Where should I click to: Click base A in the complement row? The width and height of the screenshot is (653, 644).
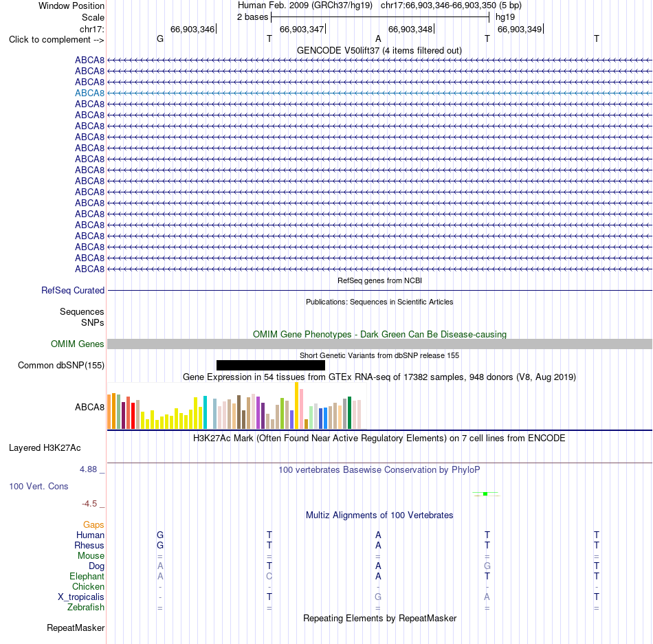pos(378,38)
